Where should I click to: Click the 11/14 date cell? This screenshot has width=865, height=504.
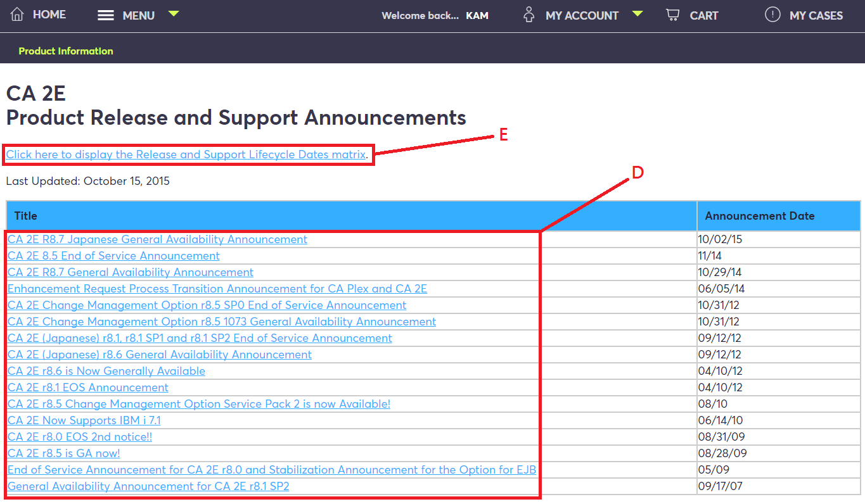[779, 256]
